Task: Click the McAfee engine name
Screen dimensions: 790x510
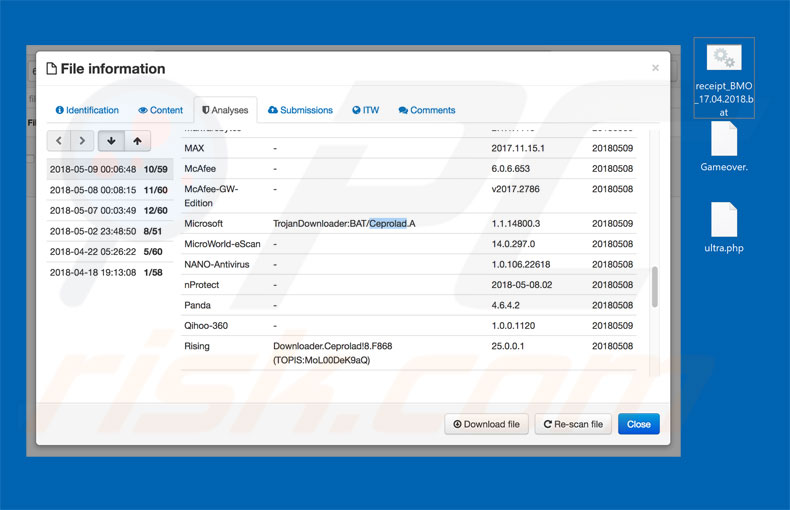Action: pyautogui.click(x=200, y=168)
